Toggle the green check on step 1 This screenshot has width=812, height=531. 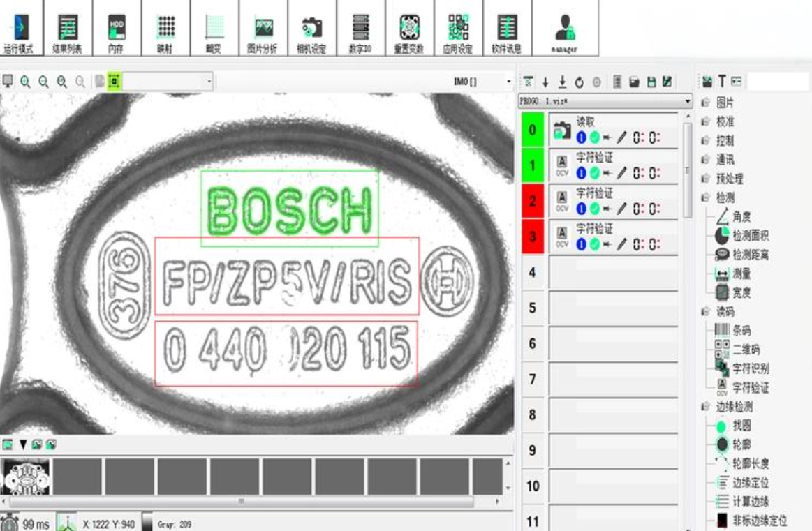coord(594,173)
